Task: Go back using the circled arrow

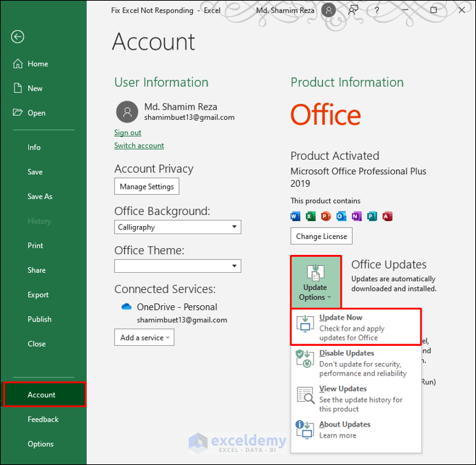Action: pos(18,37)
